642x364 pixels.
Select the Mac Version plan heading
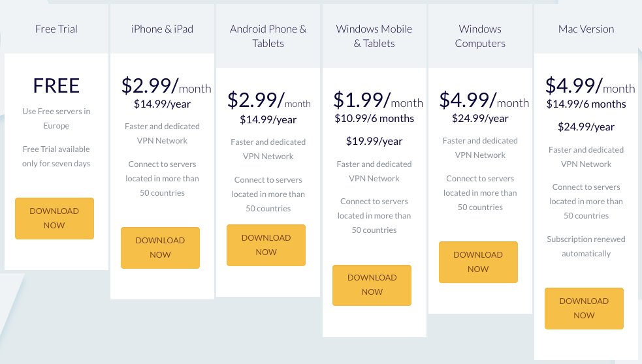pos(586,29)
